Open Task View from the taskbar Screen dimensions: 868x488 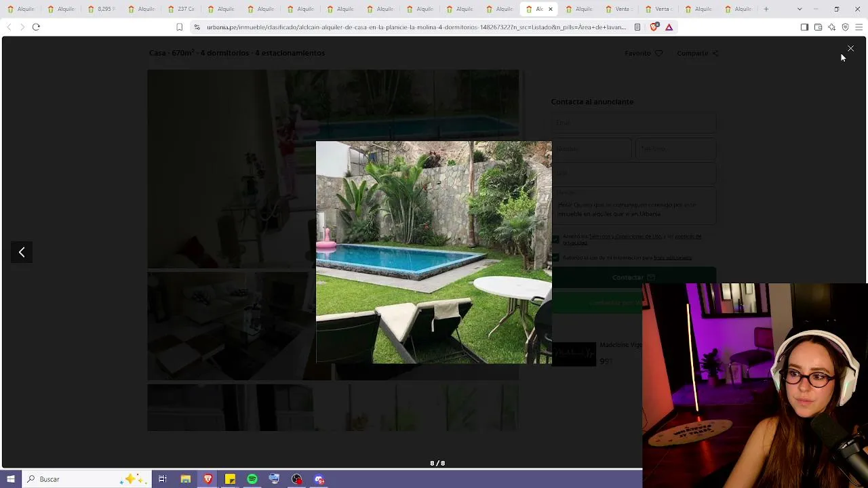coord(163,479)
